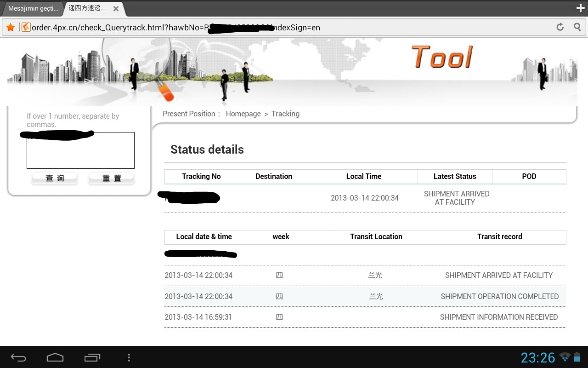Open a new tab with plus icon

tap(580, 8)
